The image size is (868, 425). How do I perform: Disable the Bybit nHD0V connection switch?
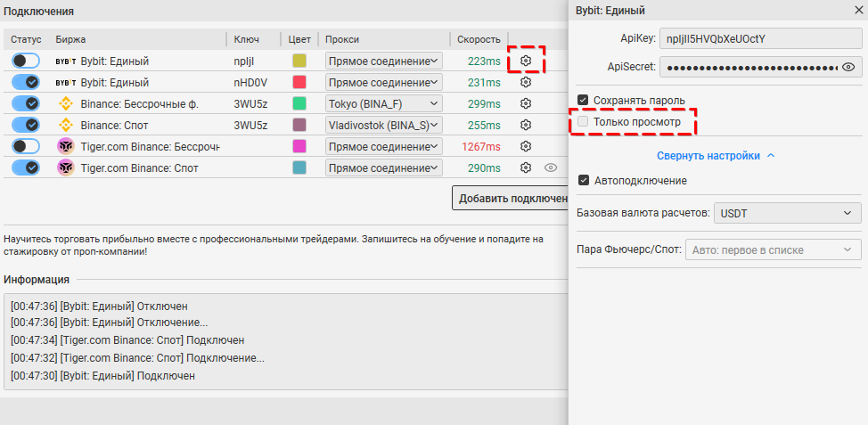[26, 83]
